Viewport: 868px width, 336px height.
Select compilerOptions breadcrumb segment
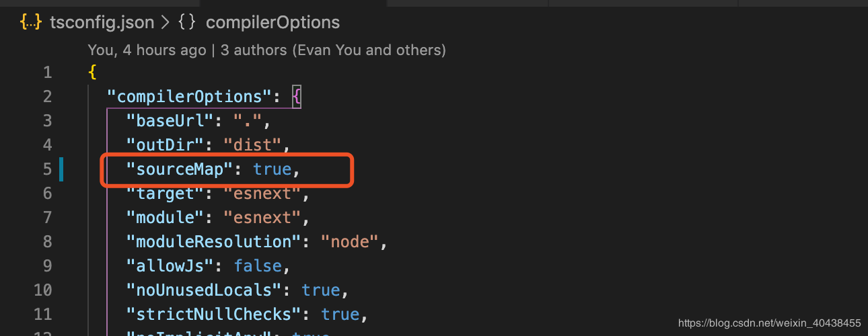pos(273,23)
